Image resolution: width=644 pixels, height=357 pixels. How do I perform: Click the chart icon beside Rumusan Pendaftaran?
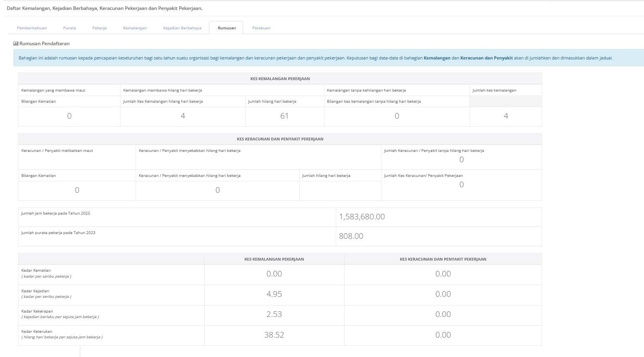coord(16,44)
